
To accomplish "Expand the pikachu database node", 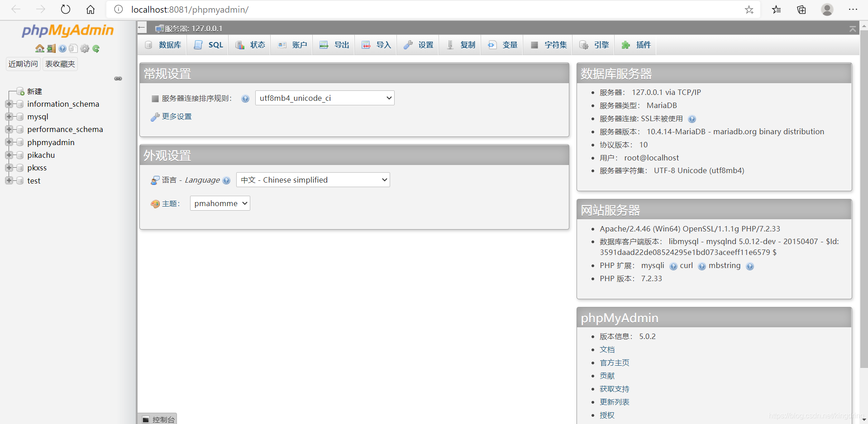I will 9,155.
